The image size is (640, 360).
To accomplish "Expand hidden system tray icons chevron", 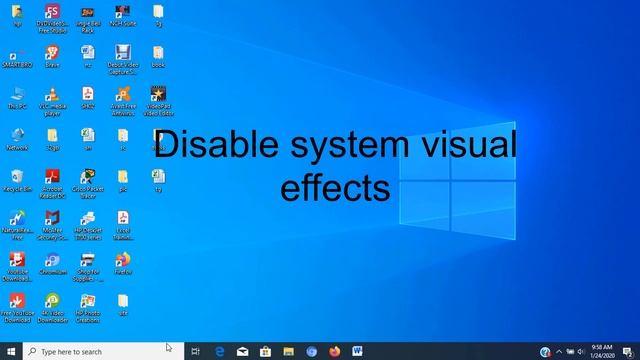I will point(559,351).
